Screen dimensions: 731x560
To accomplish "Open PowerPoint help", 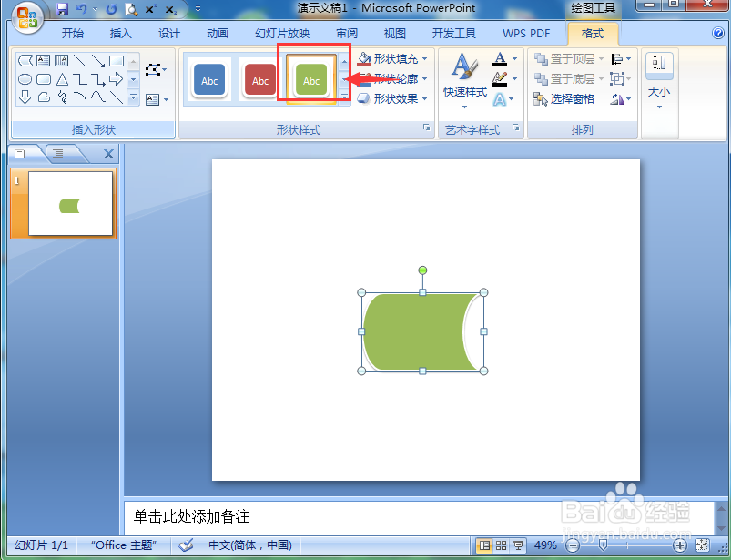I will tap(718, 33).
